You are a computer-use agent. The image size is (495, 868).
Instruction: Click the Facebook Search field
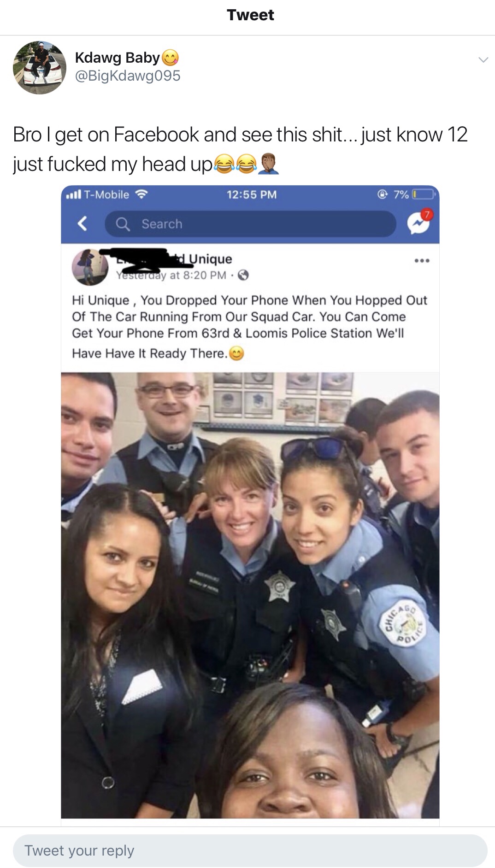[250, 224]
